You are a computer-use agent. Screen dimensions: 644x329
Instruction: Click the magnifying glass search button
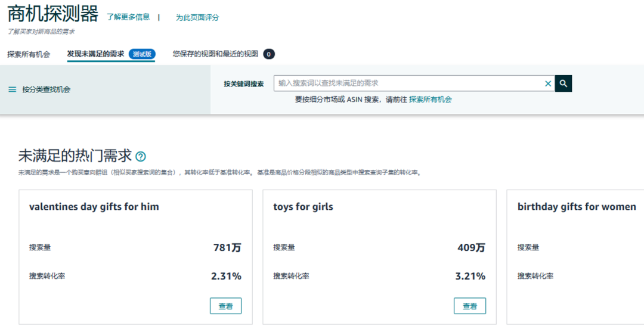coord(563,83)
